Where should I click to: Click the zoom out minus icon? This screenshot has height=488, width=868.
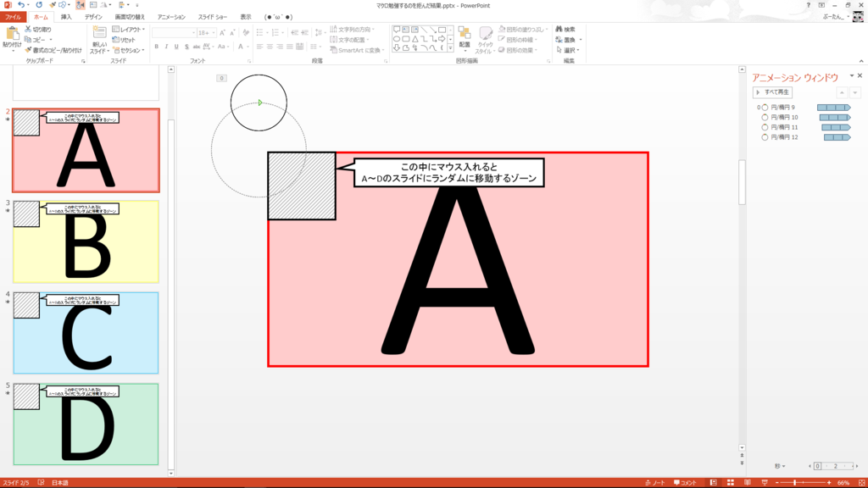tap(776, 482)
